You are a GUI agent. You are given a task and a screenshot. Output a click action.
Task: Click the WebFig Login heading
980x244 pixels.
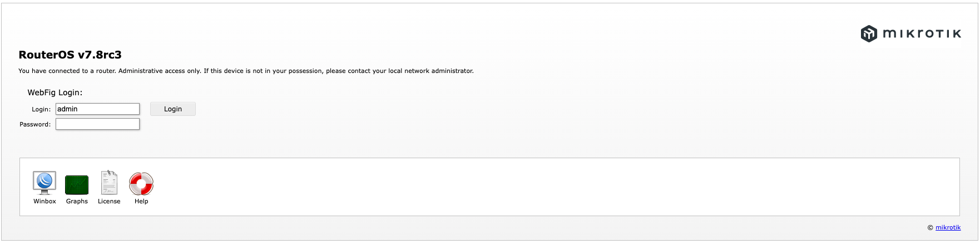coord(55,92)
